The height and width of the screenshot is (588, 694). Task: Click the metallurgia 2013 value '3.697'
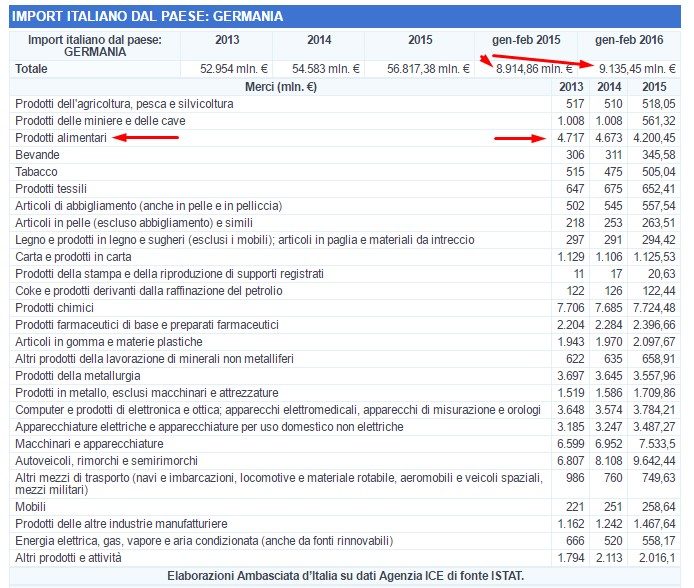571,376
